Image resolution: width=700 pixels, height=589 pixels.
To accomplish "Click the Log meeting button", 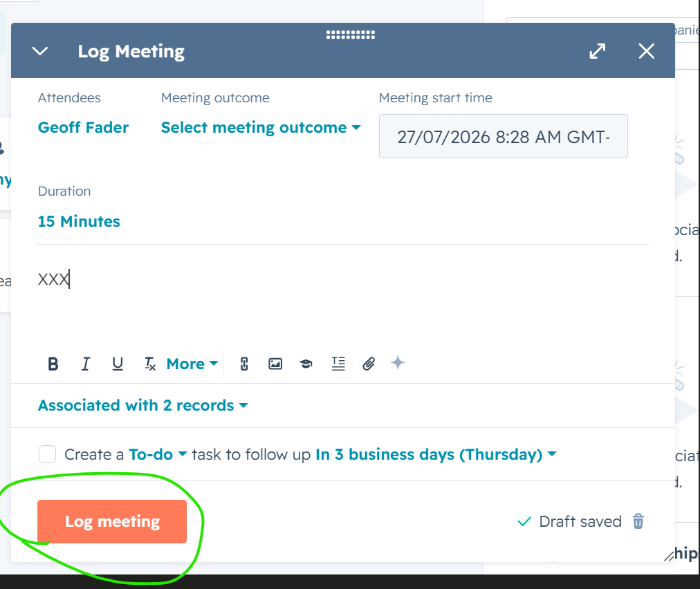I will (x=112, y=522).
